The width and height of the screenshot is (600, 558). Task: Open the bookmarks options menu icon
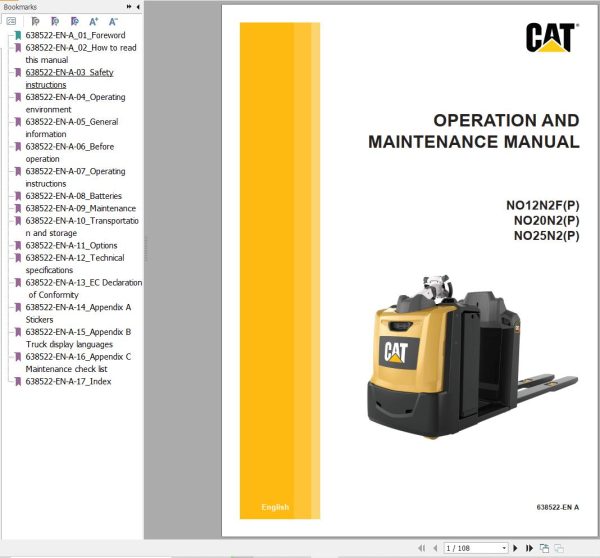click(x=11, y=21)
